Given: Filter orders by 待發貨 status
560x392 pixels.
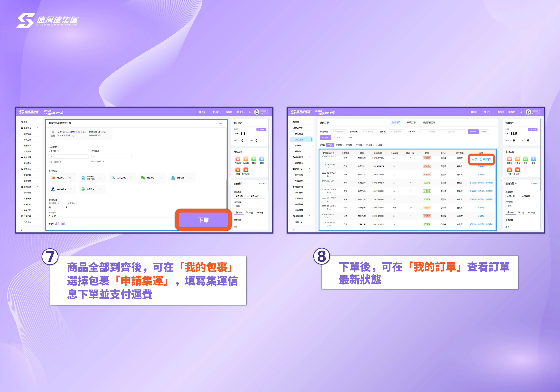Looking at the screenshot, I should point(349,145).
